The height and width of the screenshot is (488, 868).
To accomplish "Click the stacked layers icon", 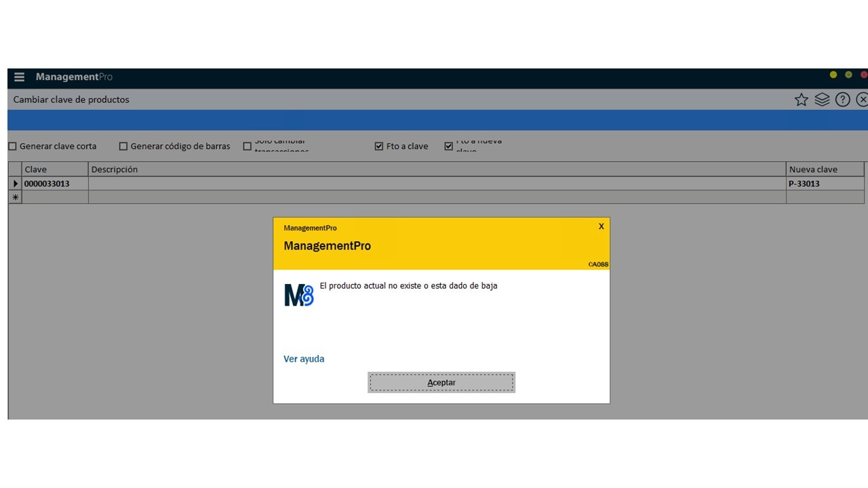I will [822, 100].
